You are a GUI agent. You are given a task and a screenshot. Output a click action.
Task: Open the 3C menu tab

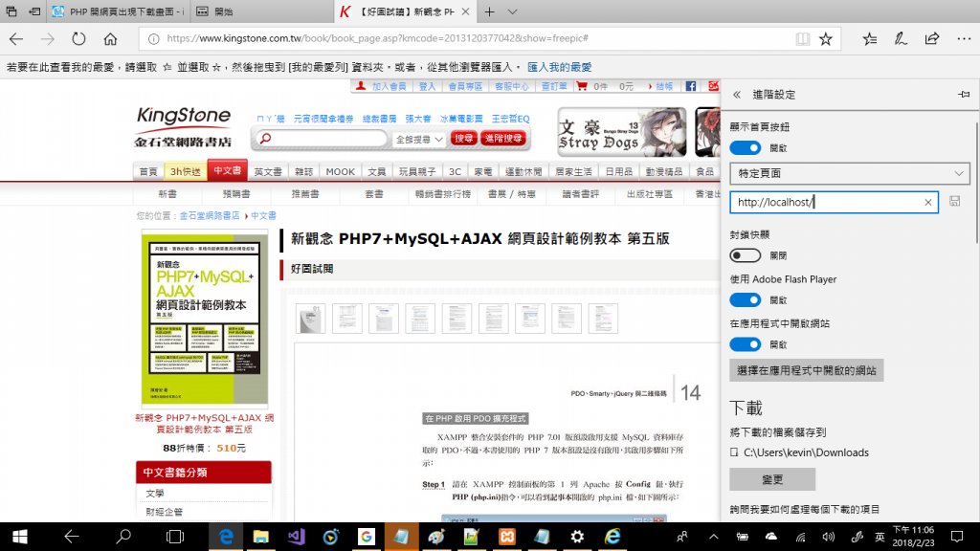[455, 171]
